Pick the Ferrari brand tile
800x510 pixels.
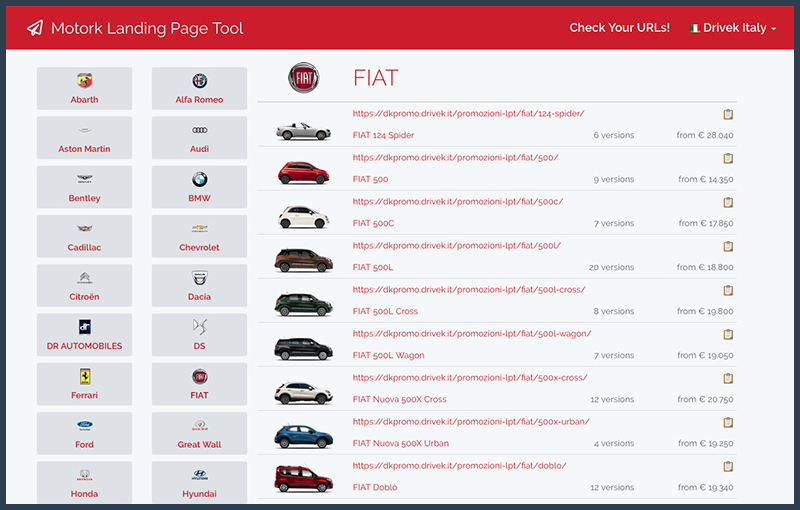[84, 384]
